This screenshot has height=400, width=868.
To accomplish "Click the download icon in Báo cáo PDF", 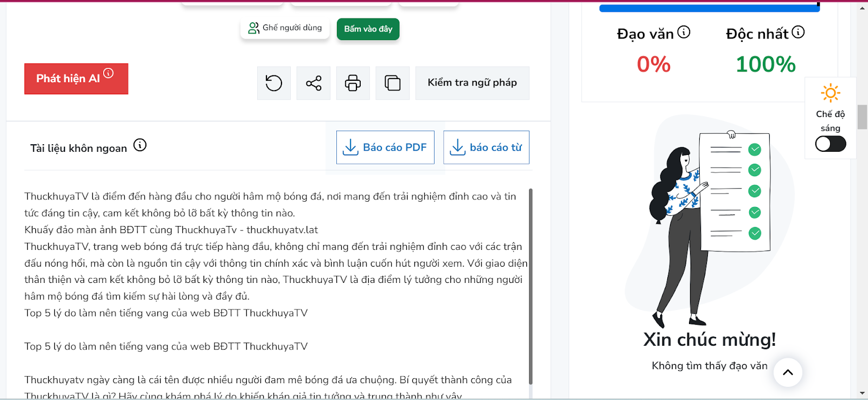I will [x=350, y=147].
